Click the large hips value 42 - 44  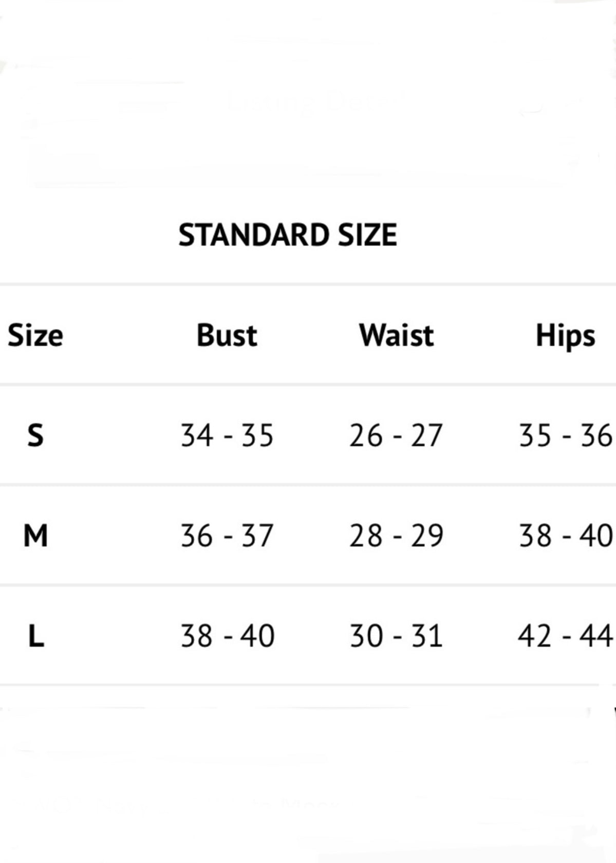pos(565,636)
